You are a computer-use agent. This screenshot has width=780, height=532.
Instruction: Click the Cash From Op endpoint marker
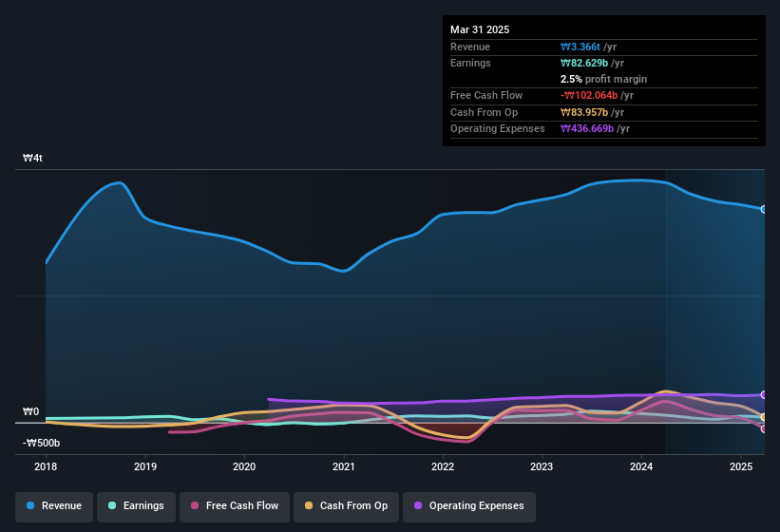(764, 417)
